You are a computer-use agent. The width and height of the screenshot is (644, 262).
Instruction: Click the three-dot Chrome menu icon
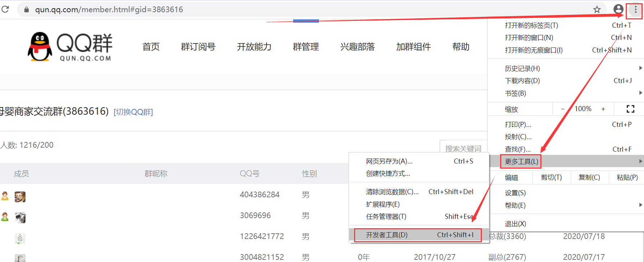(x=635, y=9)
